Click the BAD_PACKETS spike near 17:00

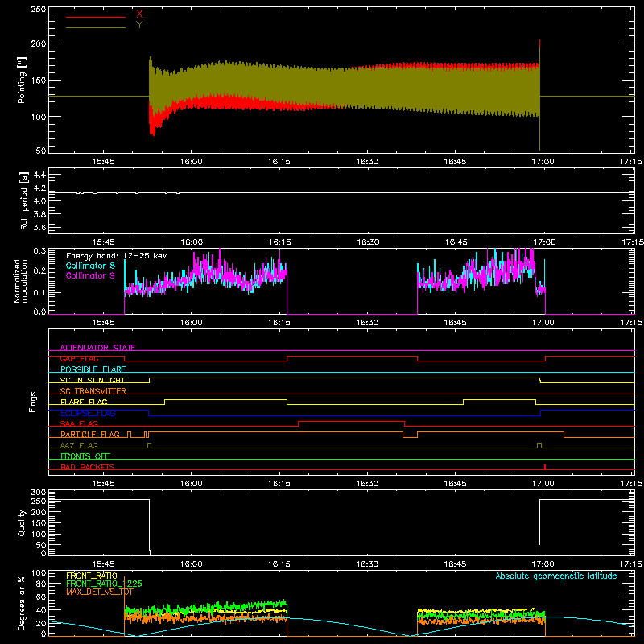pyautogui.click(x=545, y=467)
